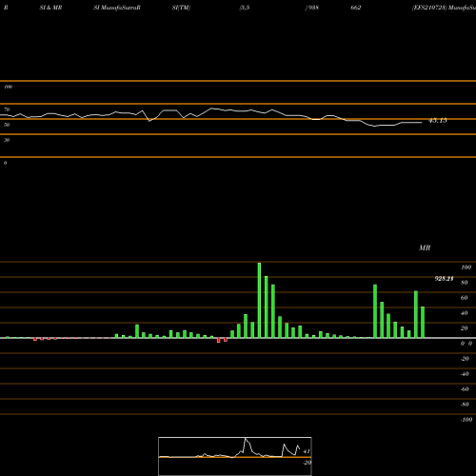The height and width of the screenshot is (476, 476).
Task: Click the RSI axis label 50
Action: point(7,125)
